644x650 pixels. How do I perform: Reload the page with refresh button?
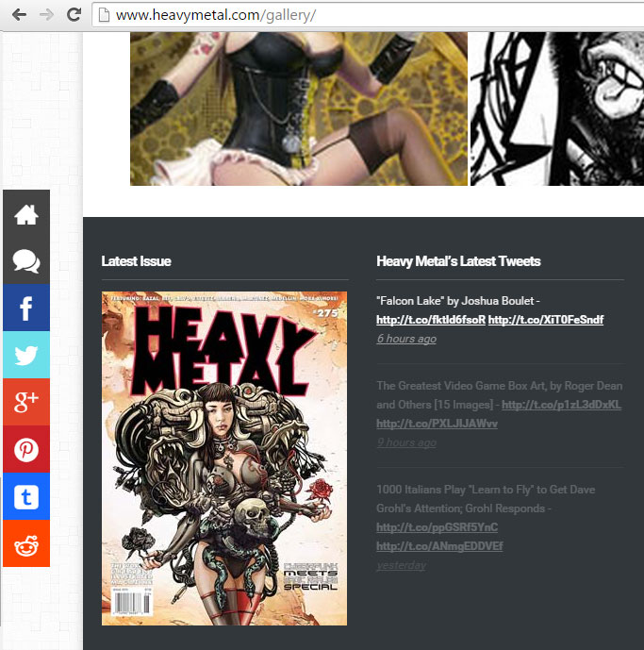coord(73,15)
